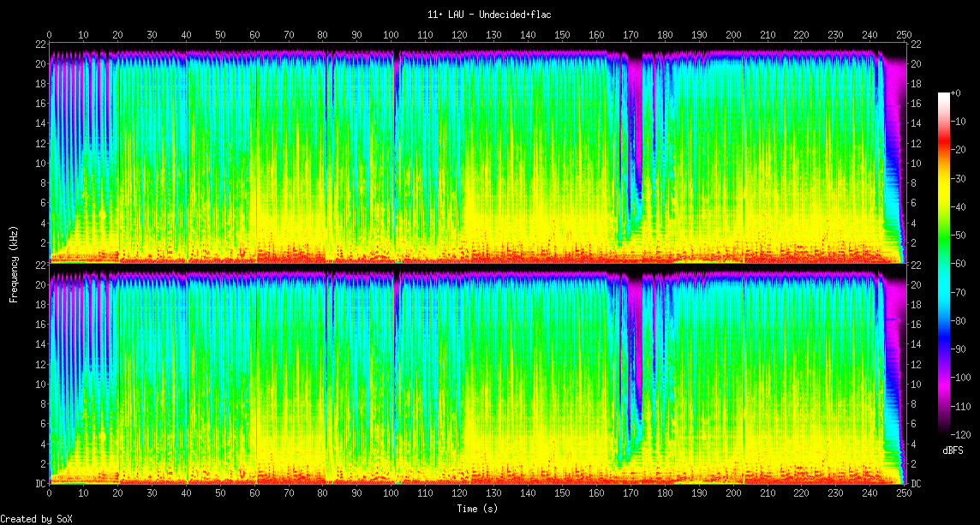
Task: Click the "Time (s)" axis label
Action: point(475,508)
